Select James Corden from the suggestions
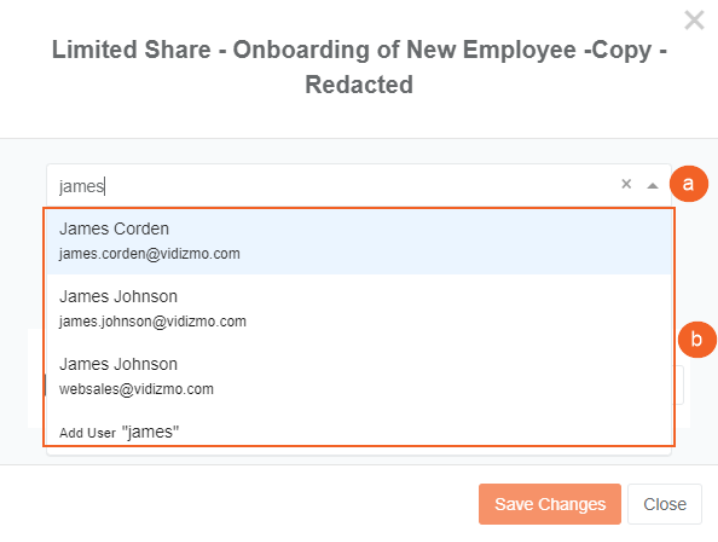This screenshot has width=718, height=542. pyautogui.click(x=359, y=241)
